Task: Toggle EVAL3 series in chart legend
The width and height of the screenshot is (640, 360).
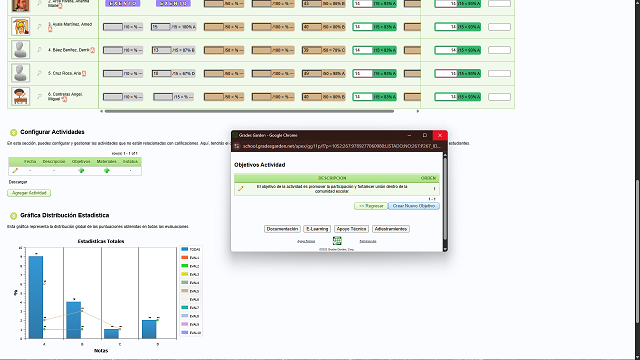Action: [191, 274]
